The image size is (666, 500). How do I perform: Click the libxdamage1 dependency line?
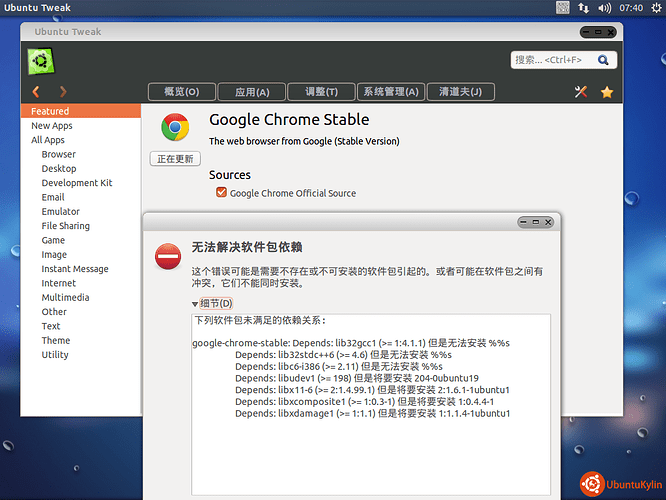[x=373, y=413]
